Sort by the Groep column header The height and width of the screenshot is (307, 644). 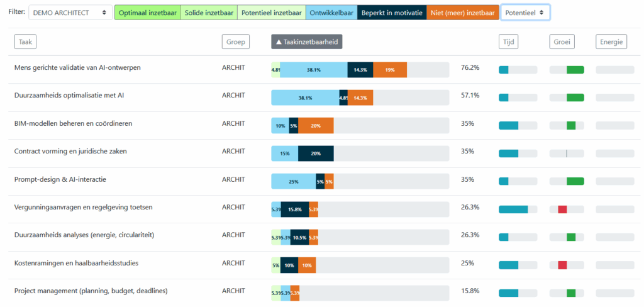(x=236, y=42)
